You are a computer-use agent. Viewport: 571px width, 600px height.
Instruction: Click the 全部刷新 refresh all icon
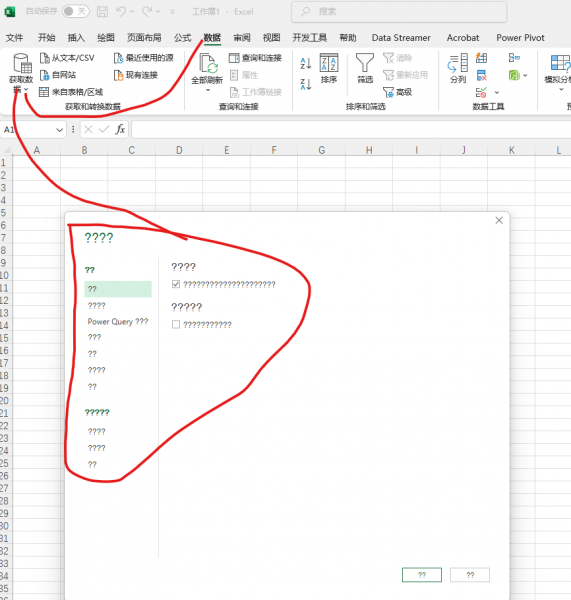click(207, 64)
